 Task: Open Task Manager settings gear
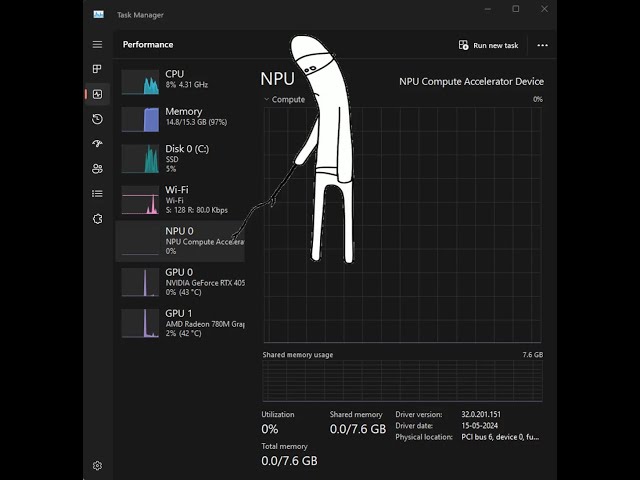pos(97,465)
